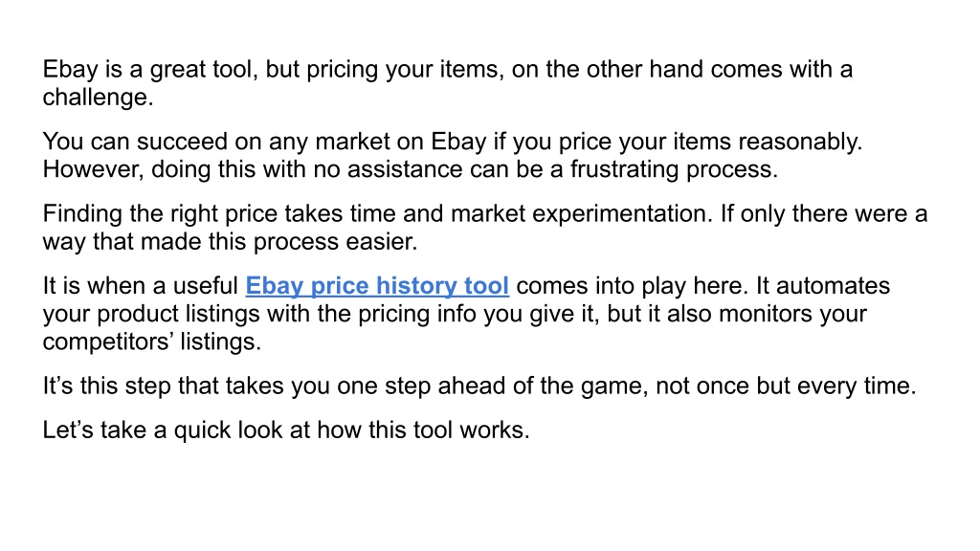Click the word "challenge." in first paragraph
Screen dimensions: 980x551
pos(99,98)
